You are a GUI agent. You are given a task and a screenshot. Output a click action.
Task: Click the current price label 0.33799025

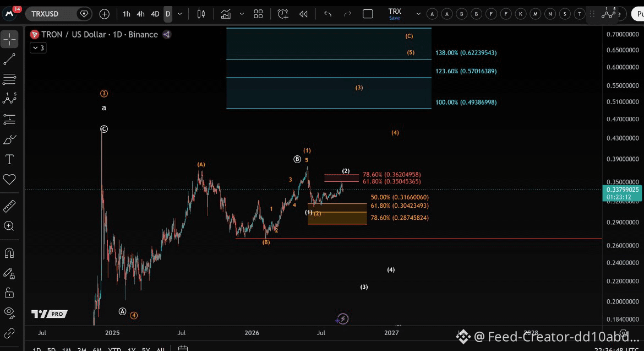pos(623,190)
